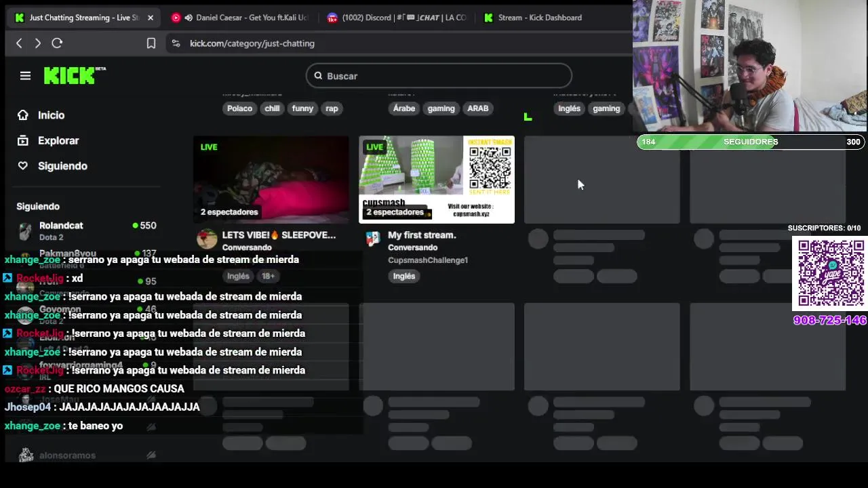Reload the page with refresh icon
The width and height of the screenshot is (868, 488).
pos(57,43)
